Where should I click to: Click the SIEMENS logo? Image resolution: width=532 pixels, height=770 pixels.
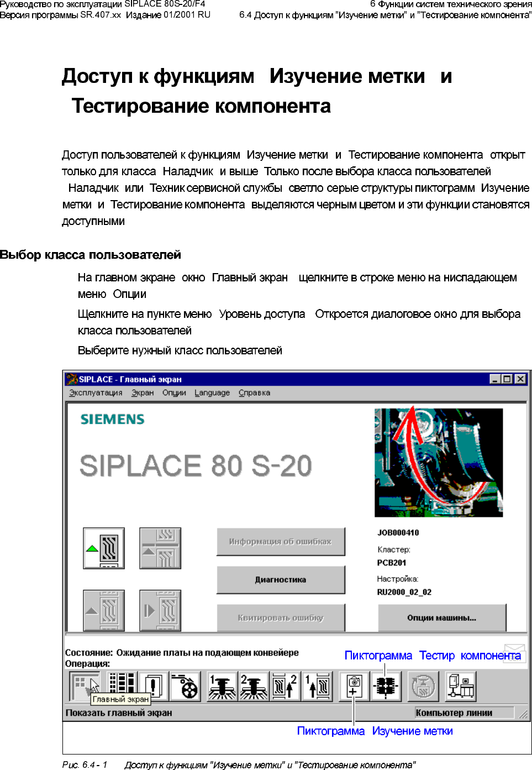pyautogui.click(x=113, y=420)
